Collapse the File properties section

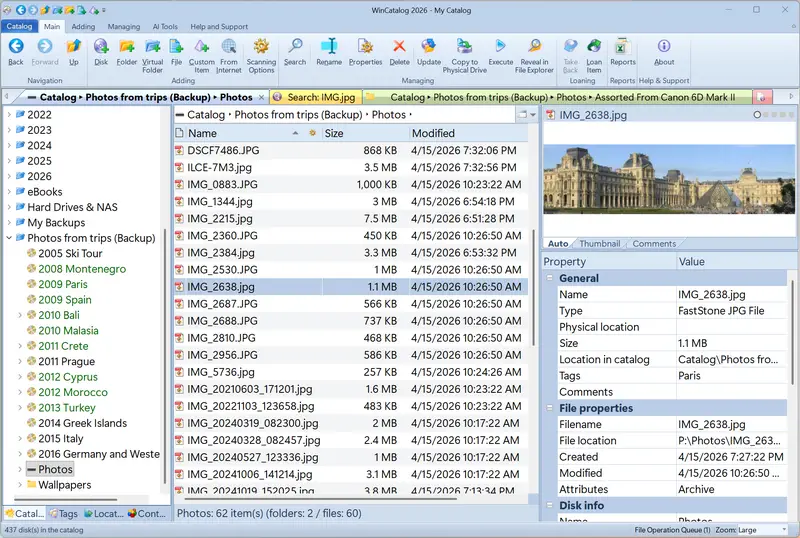tap(550, 408)
